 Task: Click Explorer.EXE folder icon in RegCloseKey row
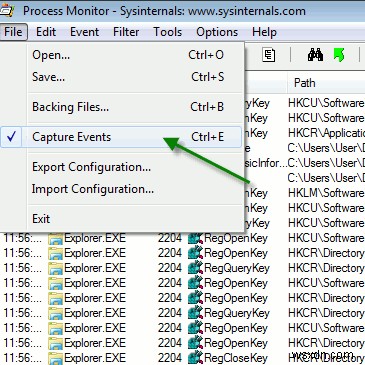55,358
